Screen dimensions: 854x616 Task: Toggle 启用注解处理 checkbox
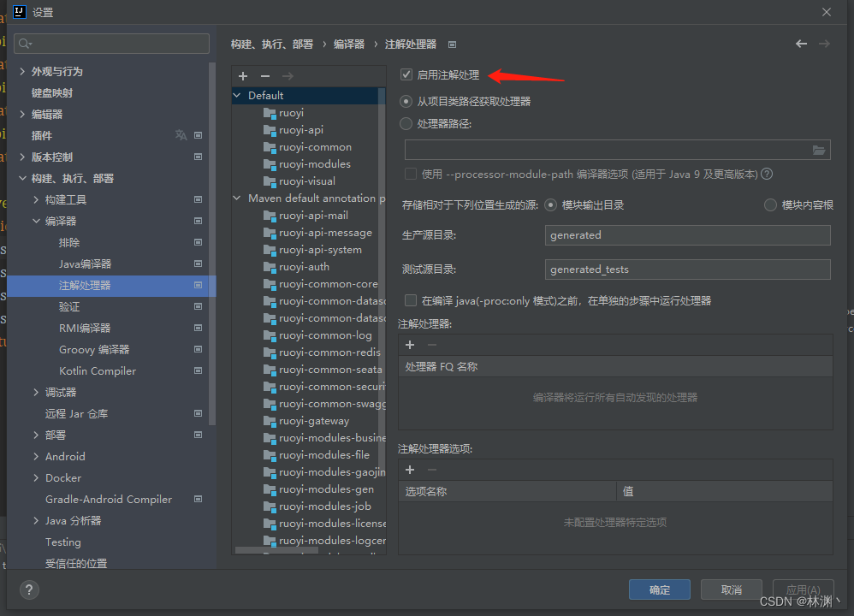pyautogui.click(x=406, y=74)
